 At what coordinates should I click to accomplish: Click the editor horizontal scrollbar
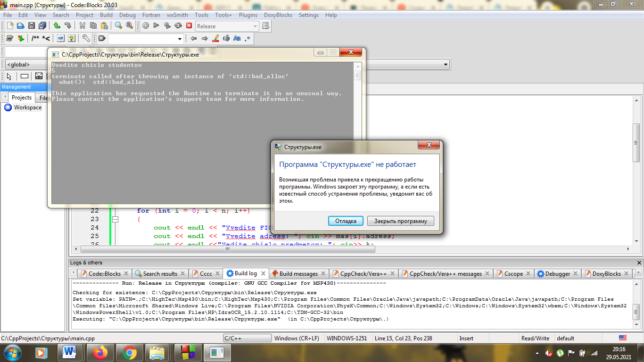(x=351, y=249)
